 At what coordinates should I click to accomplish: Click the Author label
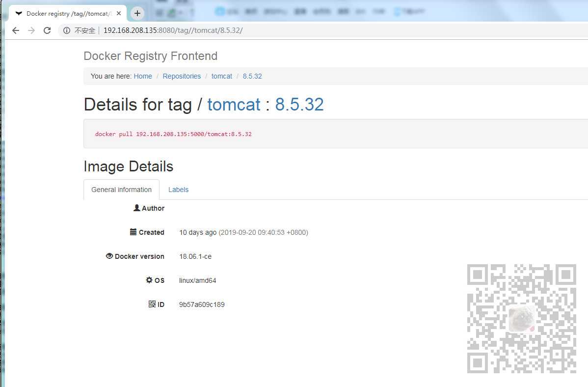(153, 208)
